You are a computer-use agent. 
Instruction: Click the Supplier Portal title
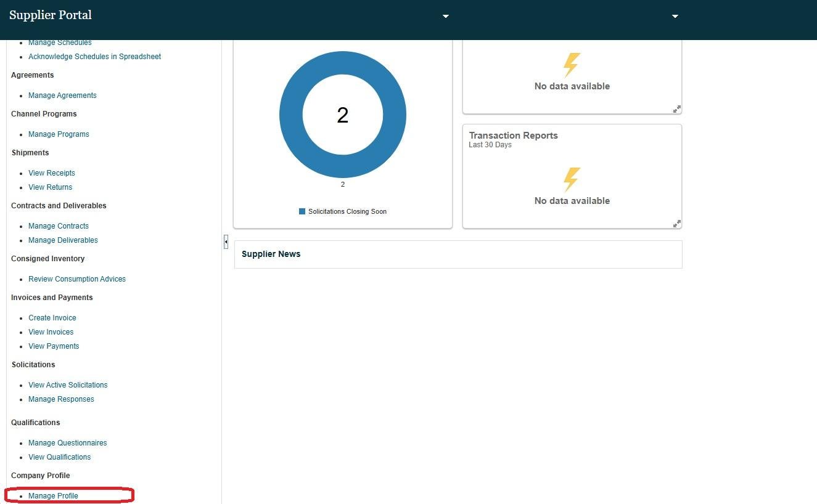pyautogui.click(x=51, y=15)
